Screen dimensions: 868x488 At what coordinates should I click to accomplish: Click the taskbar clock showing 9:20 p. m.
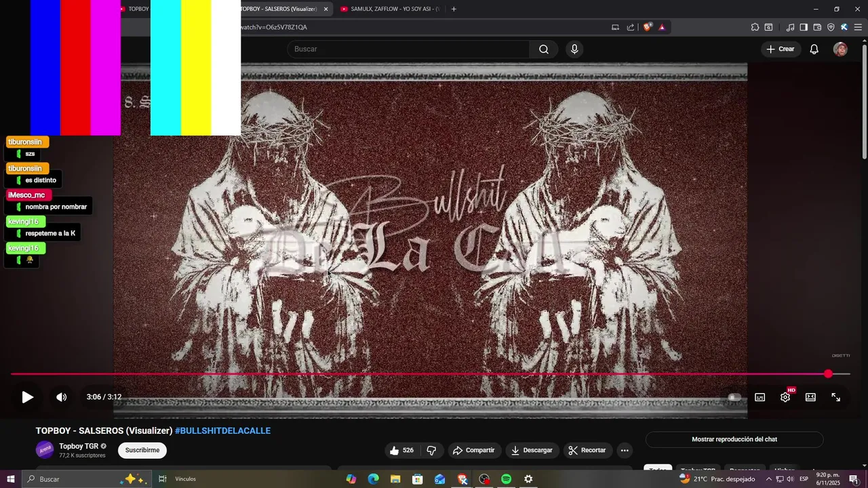pyautogui.click(x=827, y=479)
